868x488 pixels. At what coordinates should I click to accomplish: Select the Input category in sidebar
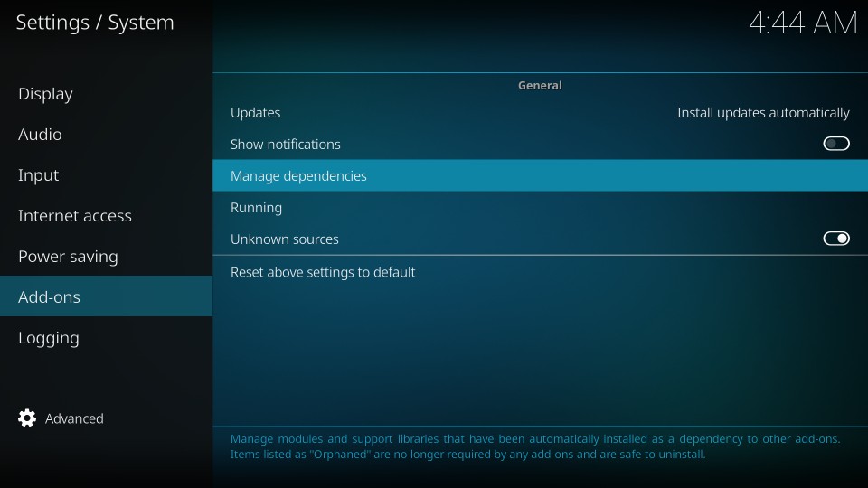(x=107, y=174)
